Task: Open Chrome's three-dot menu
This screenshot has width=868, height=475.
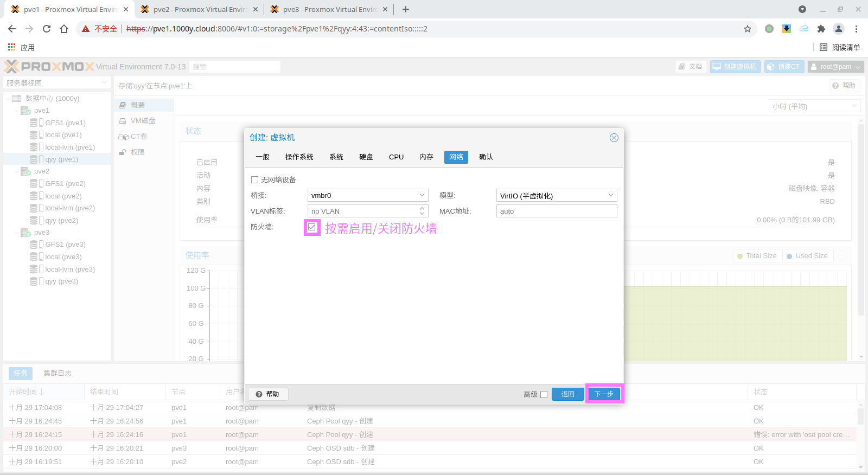Action: tap(856, 29)
